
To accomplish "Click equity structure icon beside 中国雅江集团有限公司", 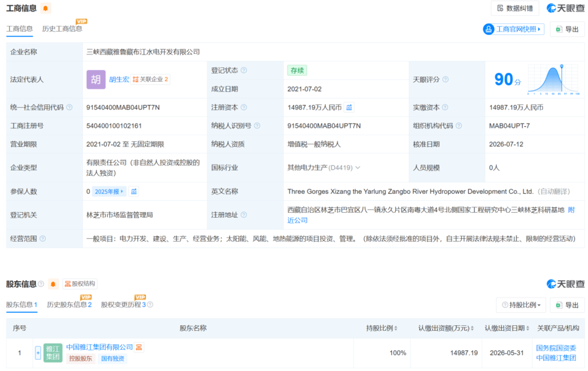I will click(139, 347).
